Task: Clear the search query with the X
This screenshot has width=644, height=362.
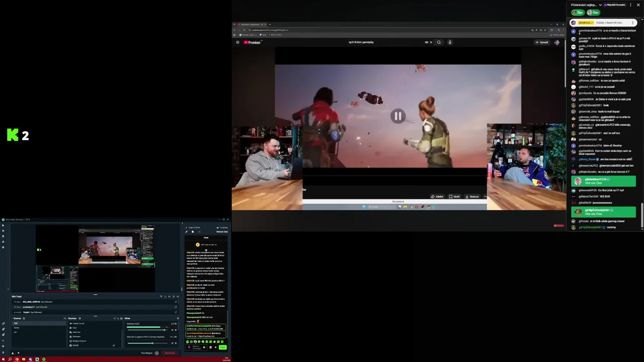Action: click(431, 42)
